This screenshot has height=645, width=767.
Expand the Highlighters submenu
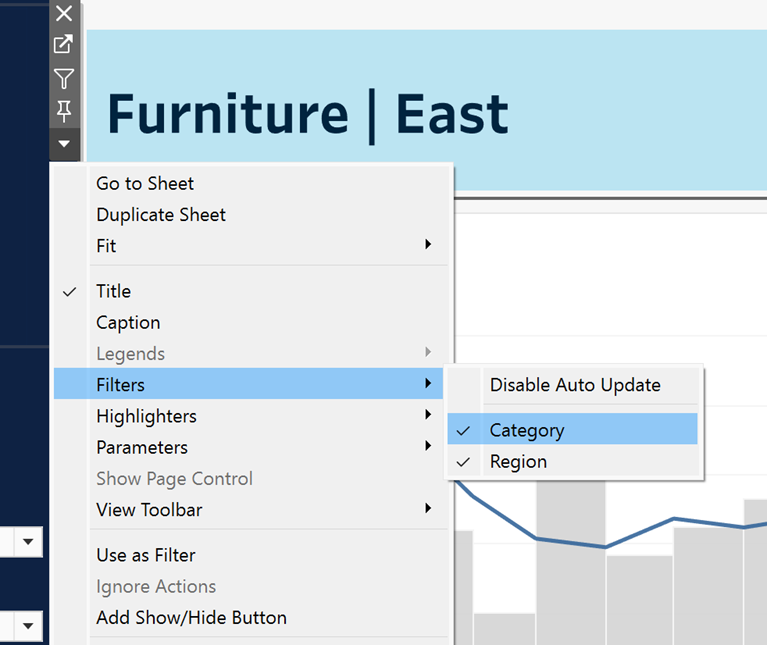pos(146,416)
